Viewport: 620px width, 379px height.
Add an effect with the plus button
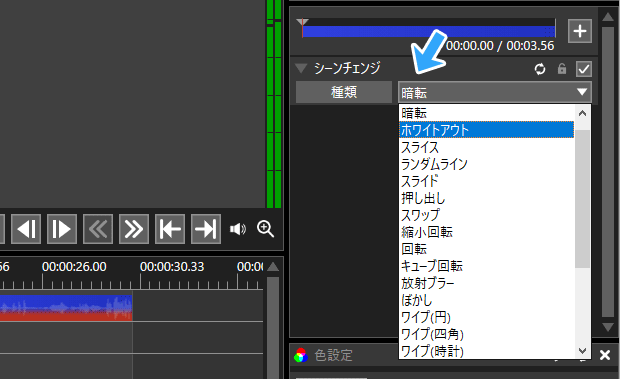[x=580, y=31]
